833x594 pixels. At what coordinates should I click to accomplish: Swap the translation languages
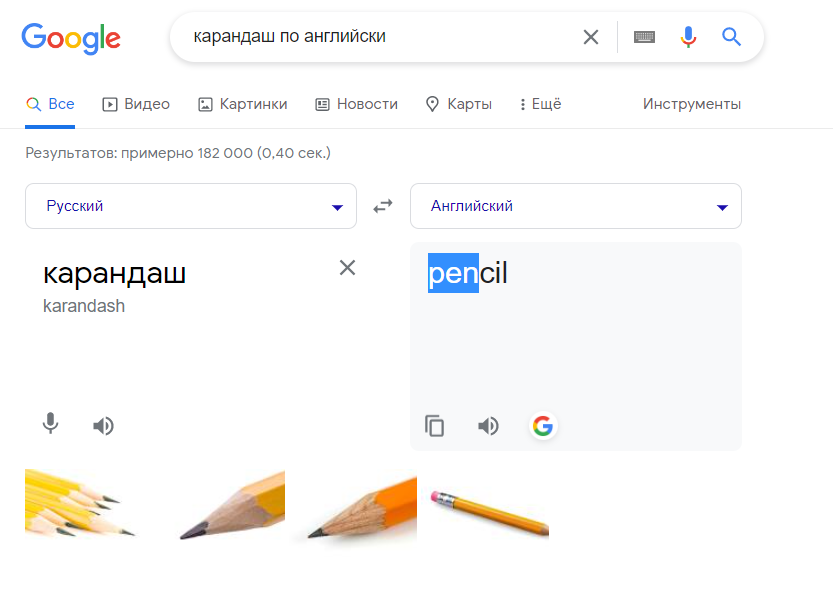tap(383, 206)
